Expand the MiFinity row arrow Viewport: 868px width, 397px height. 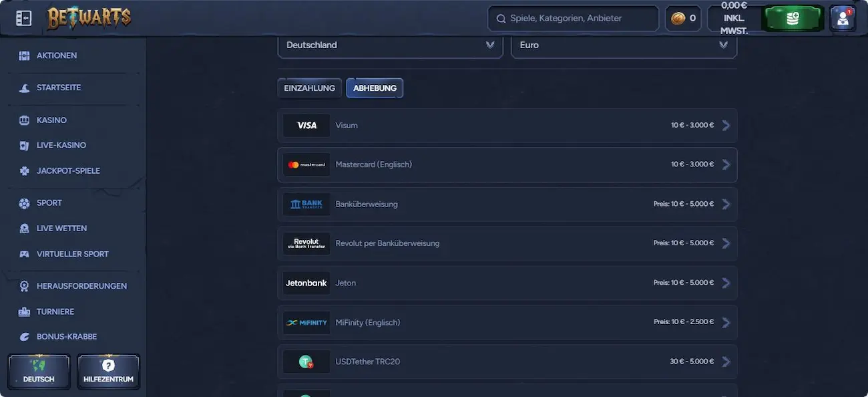pos(726,322)
